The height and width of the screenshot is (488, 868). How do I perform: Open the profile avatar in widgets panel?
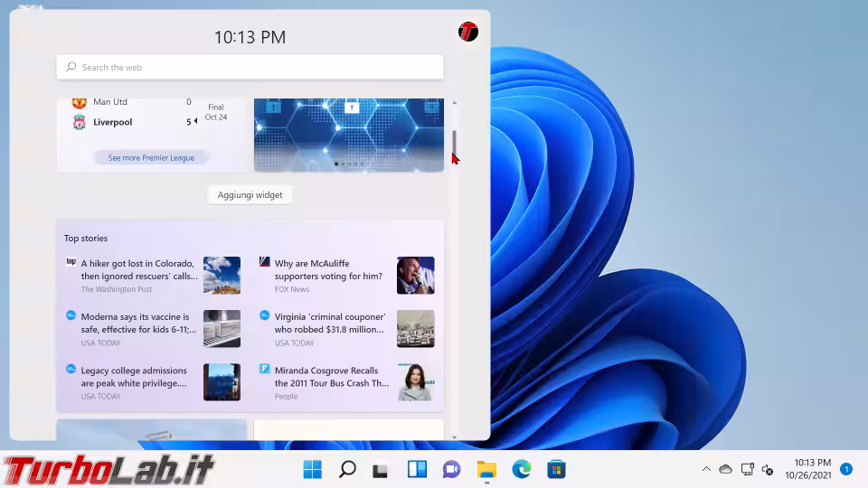(467, 32)
